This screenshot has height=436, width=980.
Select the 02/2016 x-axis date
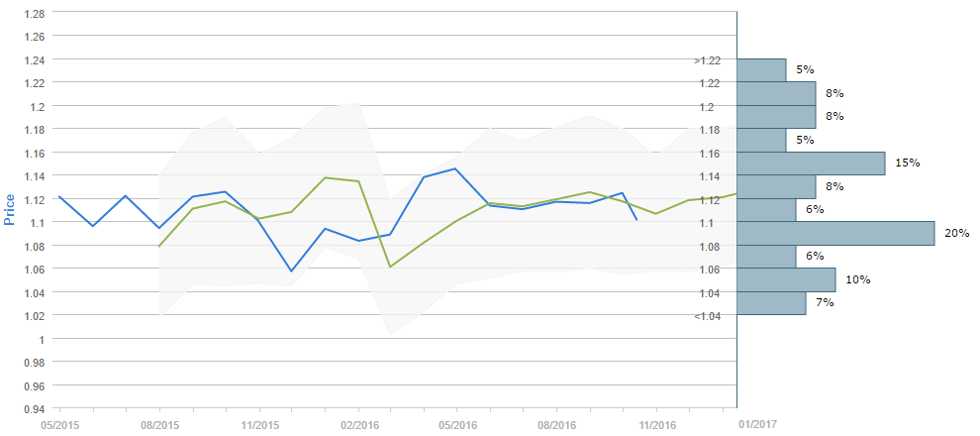(x=358, y=424)
